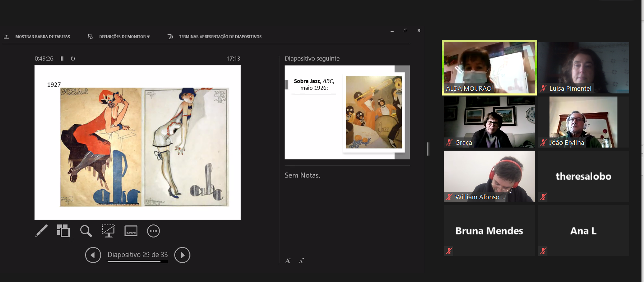Click the magnifier zoom into slide icon
The width and height of the screenshot is (644, 282).
tap(86, 231)
